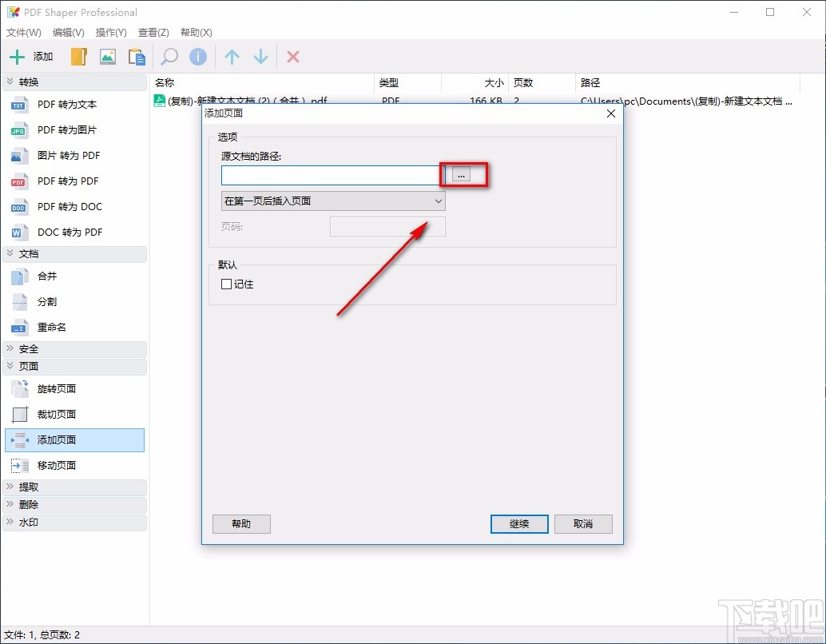Click the Help button in dialog

(x=240, y=523)
